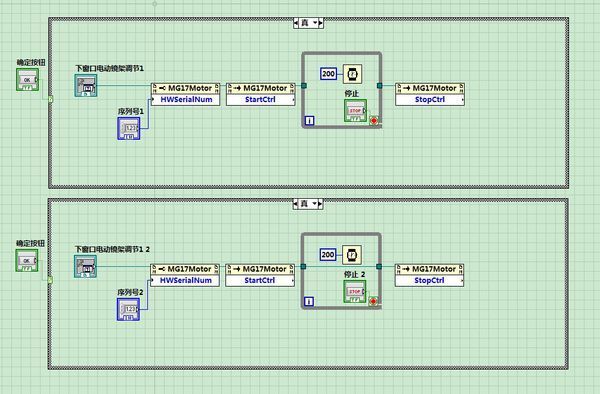This screenshot has width=600, height=394.
Task: Click the 停止 2 STOP button terminal
Action: click(355, 292)
